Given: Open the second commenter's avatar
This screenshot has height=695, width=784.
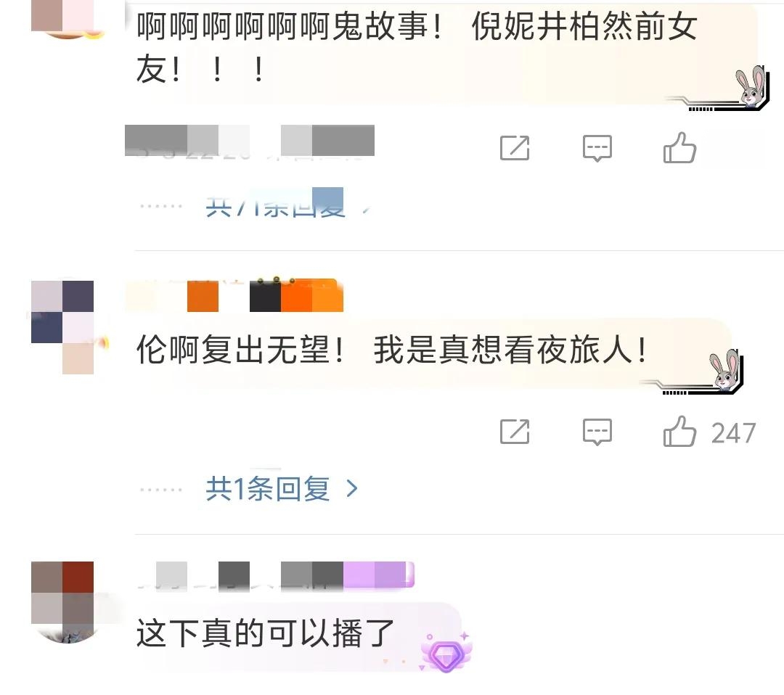Looking at the screenshot, I should tap(63, 327).
